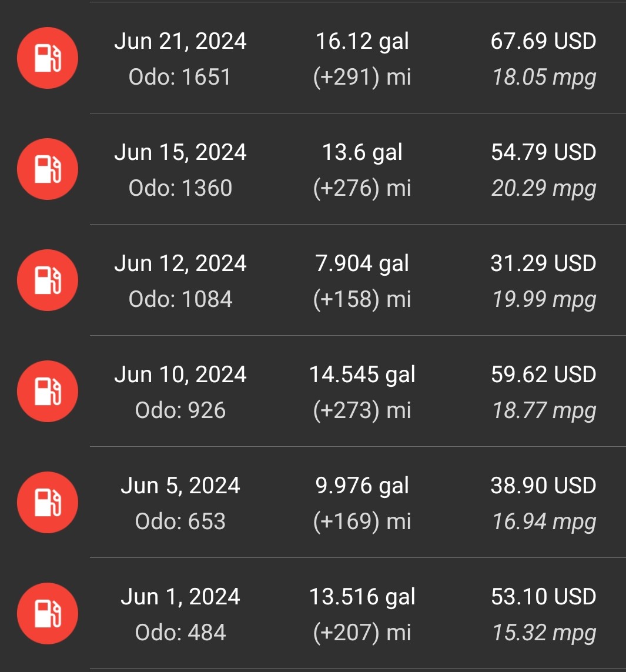Viewport: 626px width, 672px height.
Task: Select the 20.29 mpg efficiency value
Action: click(544, 189)
